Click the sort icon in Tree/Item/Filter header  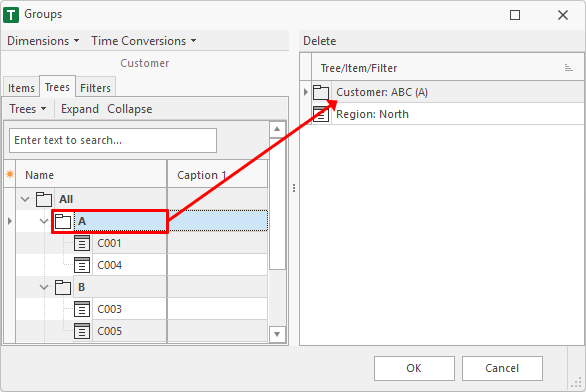coord(568,68)
